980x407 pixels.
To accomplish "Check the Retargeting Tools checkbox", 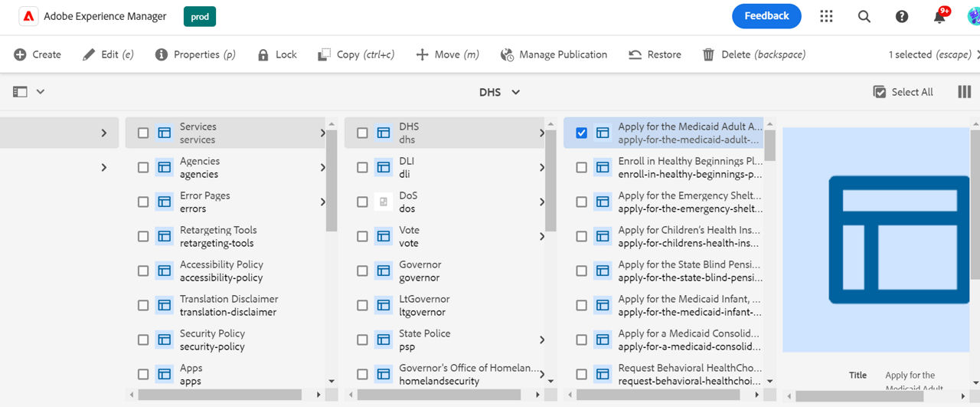I will click(x=143, y=236).
